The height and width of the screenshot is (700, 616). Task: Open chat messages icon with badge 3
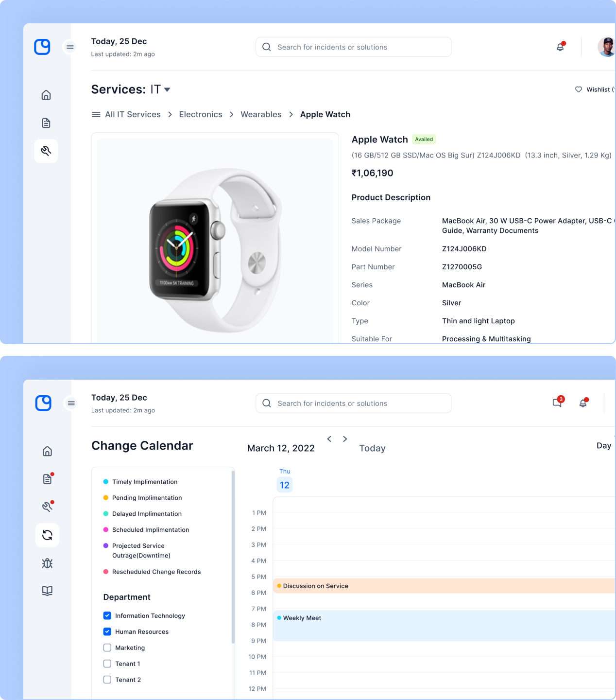point(558,402)
